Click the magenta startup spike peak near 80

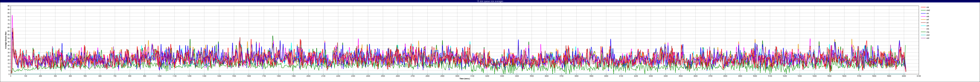coord(12,16)
